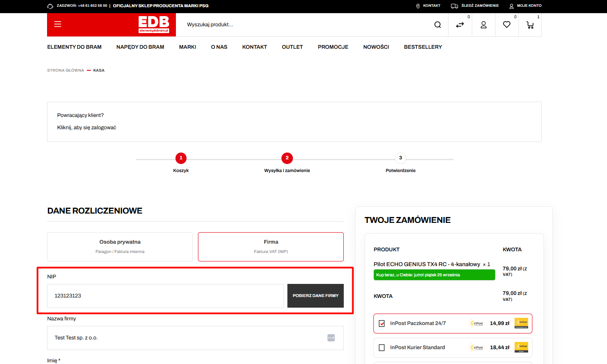Screen dimensions: 607x364
Task: Open the hamburger menu icon
Action: tap(58, 24)
